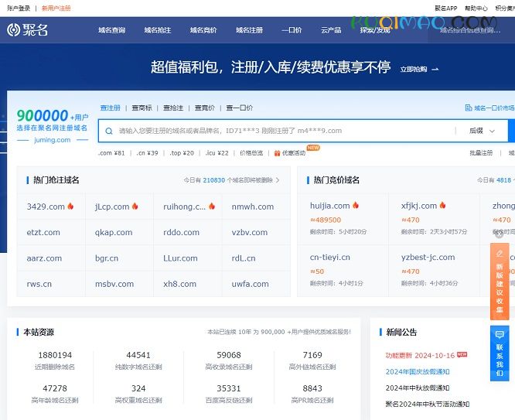
Task: Open the 帮助中心 link
Action: (476, 9)
